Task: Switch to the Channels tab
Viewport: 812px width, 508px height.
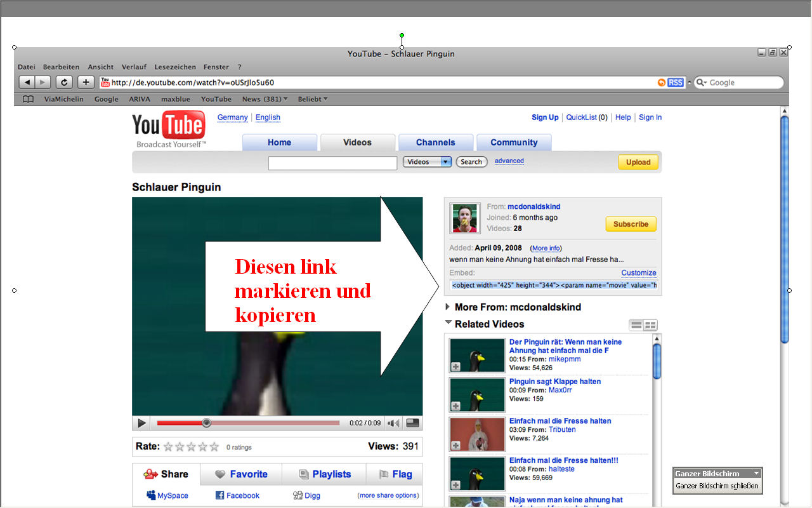Action: pyautogui.click(x=436, y=142)
